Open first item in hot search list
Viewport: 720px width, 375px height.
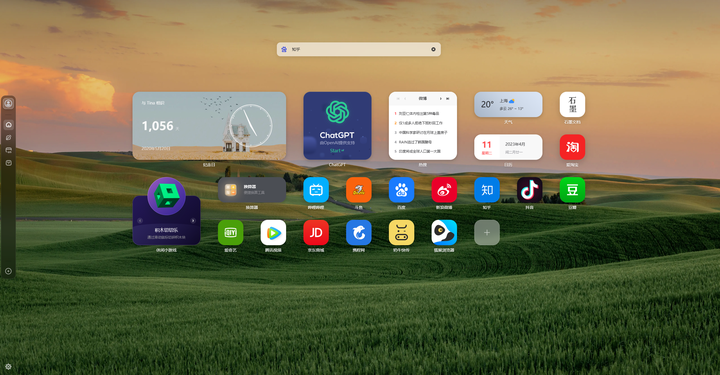(417, 113)
